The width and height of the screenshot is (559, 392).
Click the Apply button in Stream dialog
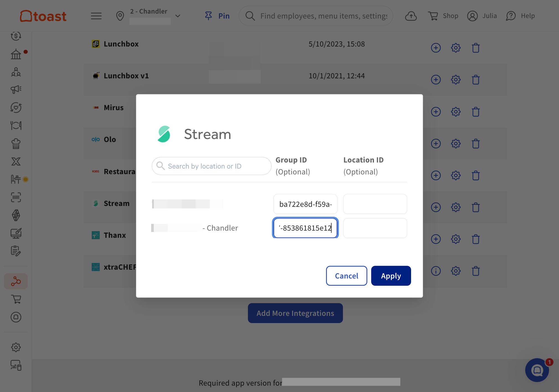coord(391,276)
